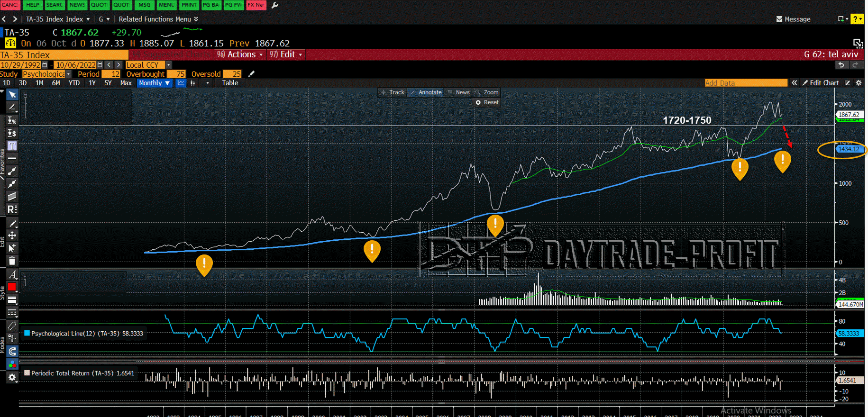
Task: Select the Max time range
Action: click(126, 83)
